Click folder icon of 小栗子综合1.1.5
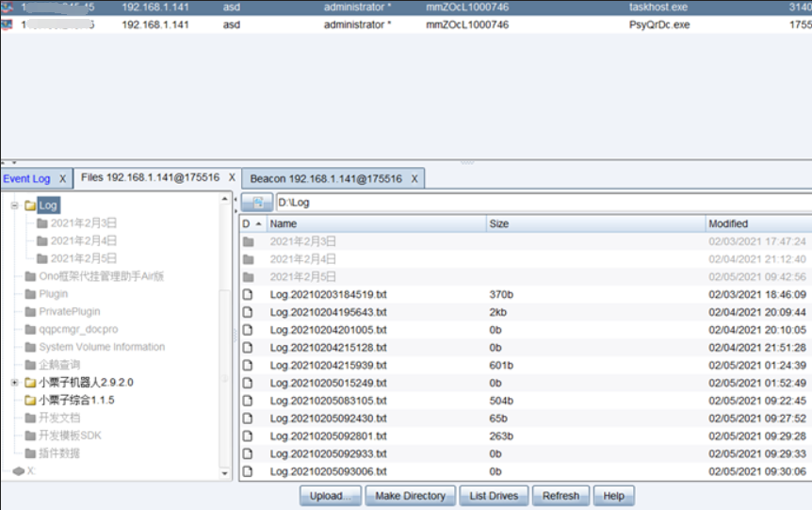This screenshot has height=510, width=812. (x=30, y=400)
